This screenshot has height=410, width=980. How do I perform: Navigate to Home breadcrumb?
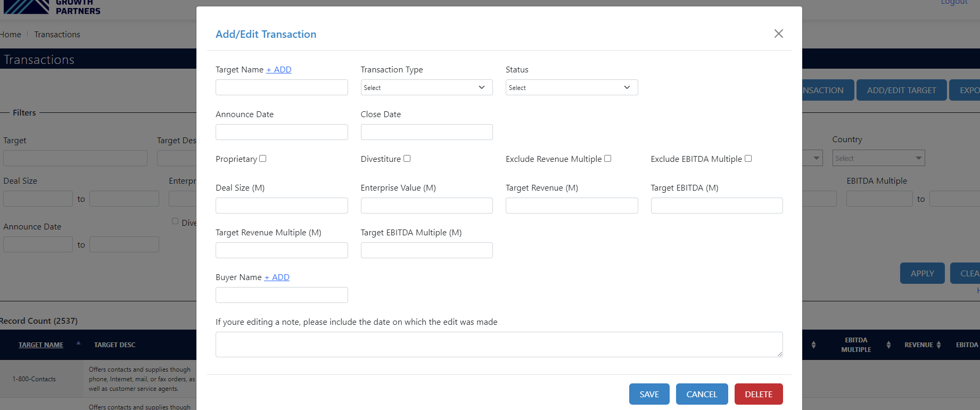(x=11, y=35)
